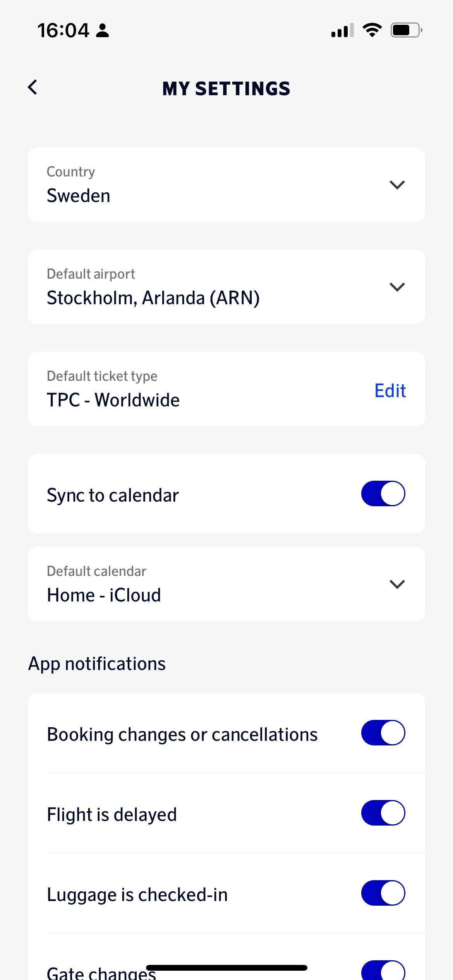This screenshot has width=453, height=980.
Task: Tap the Home - iCloud calendar field
Action: point(104,595)
